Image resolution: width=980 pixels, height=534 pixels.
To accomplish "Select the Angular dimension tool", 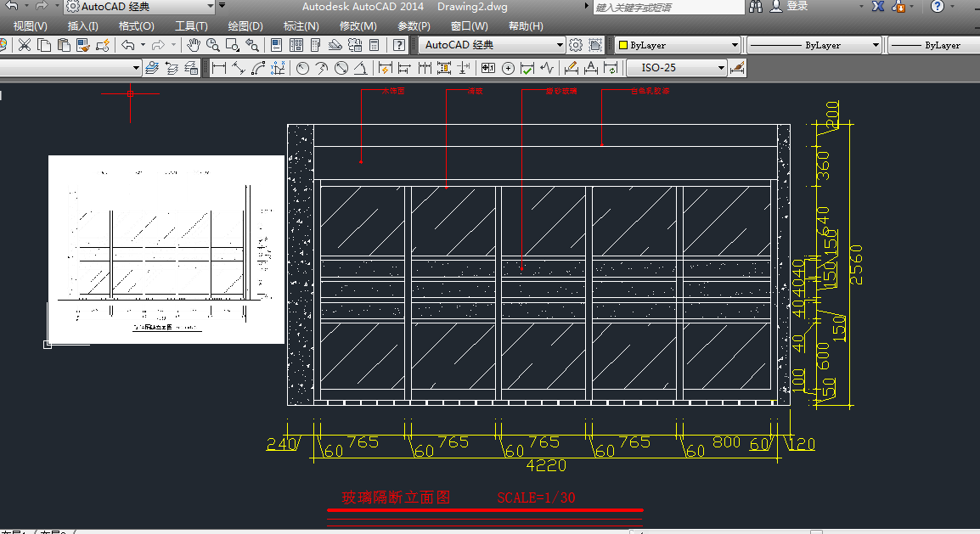I will pyautogui.click(x=361, y=68).
